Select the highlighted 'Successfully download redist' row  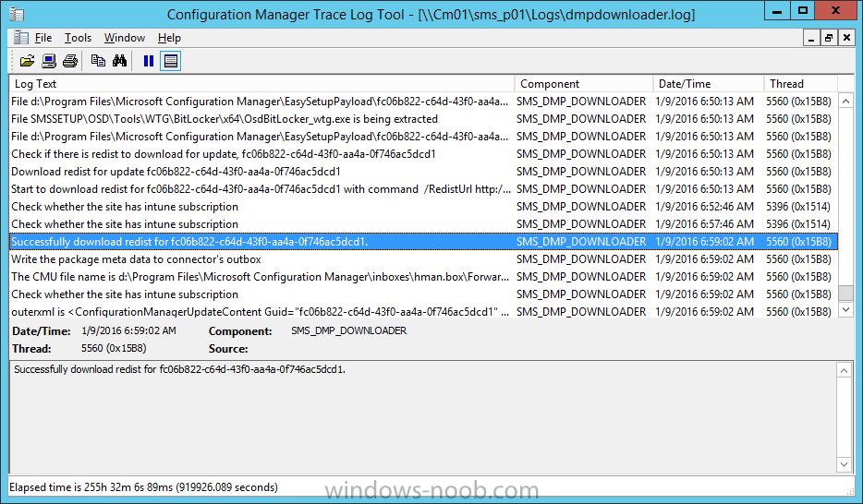[x=423, y=241]
